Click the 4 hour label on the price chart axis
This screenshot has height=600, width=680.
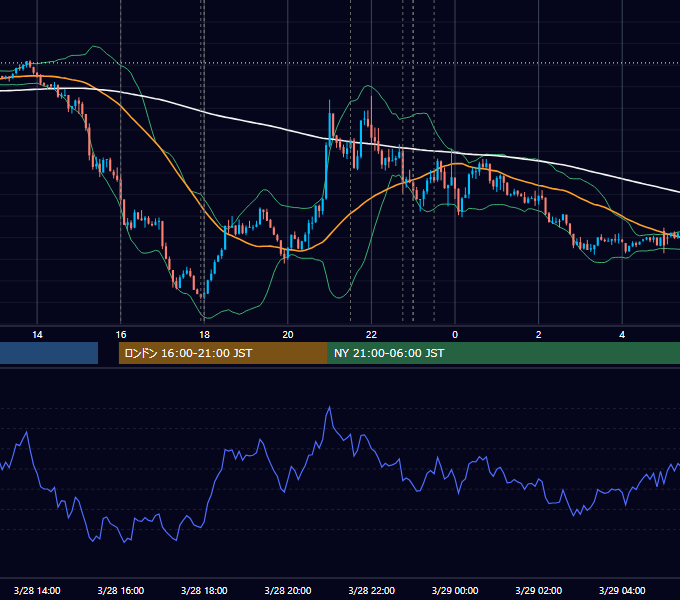(622, 335)
